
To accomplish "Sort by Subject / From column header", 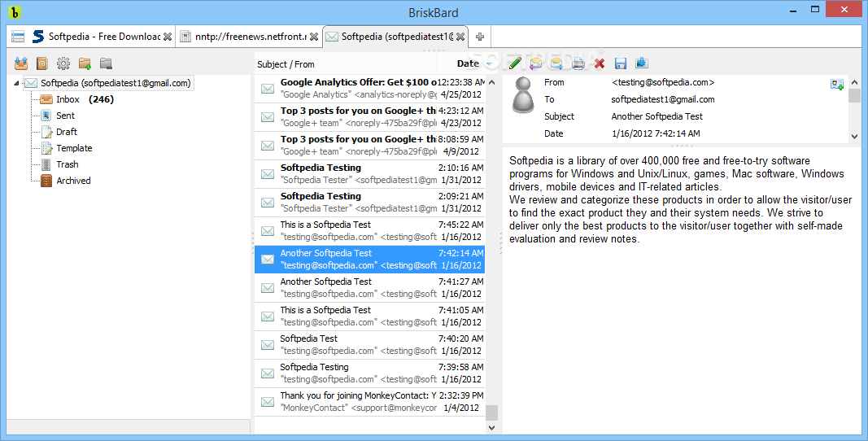I will [x=346, y=64].
